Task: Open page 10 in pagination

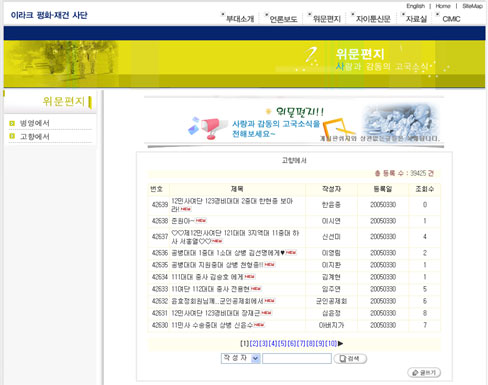Action: click(x=331, y=343)
